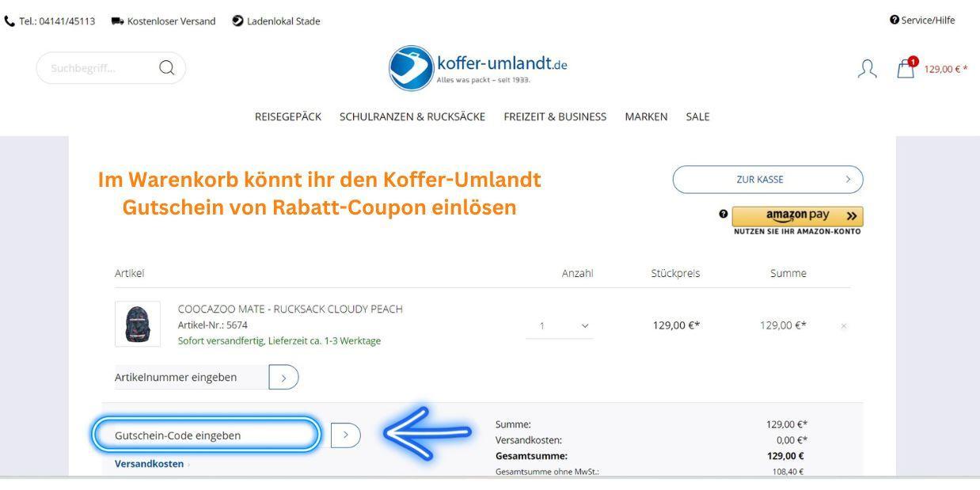Focus the Gutschein-Code eingeben field
The image size is (980, 490).
pos(207,435)
